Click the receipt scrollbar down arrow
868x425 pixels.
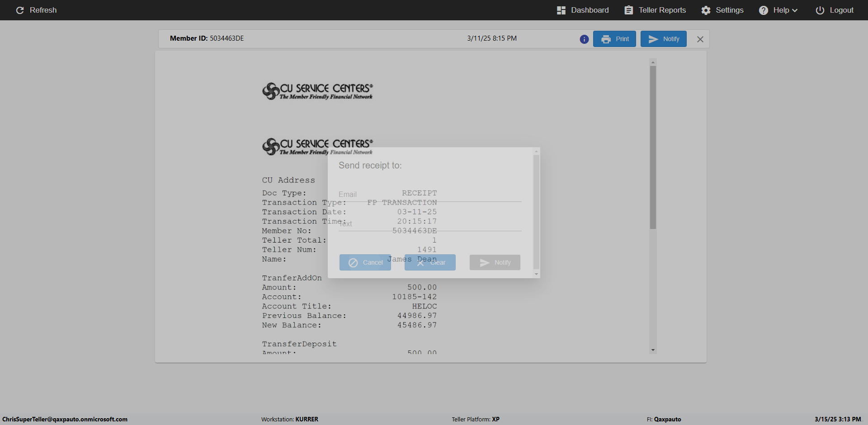653,350
